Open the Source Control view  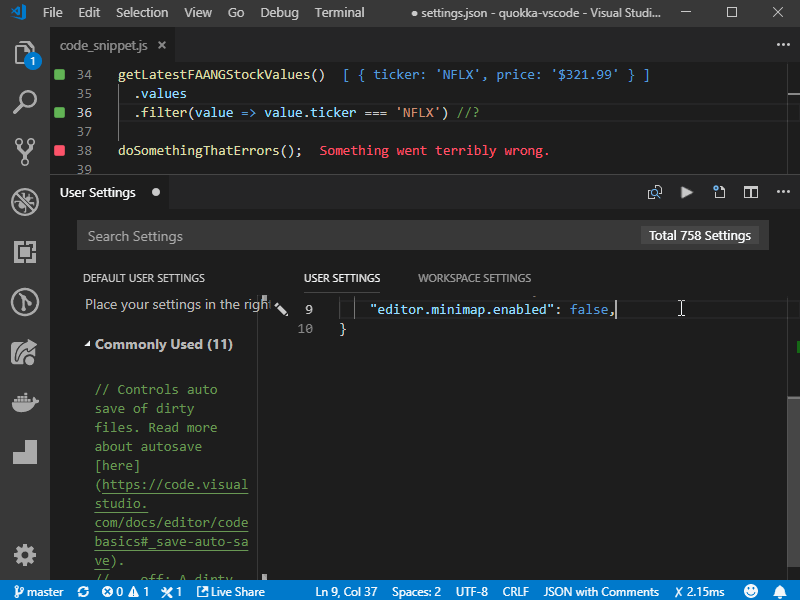(25, 152)
